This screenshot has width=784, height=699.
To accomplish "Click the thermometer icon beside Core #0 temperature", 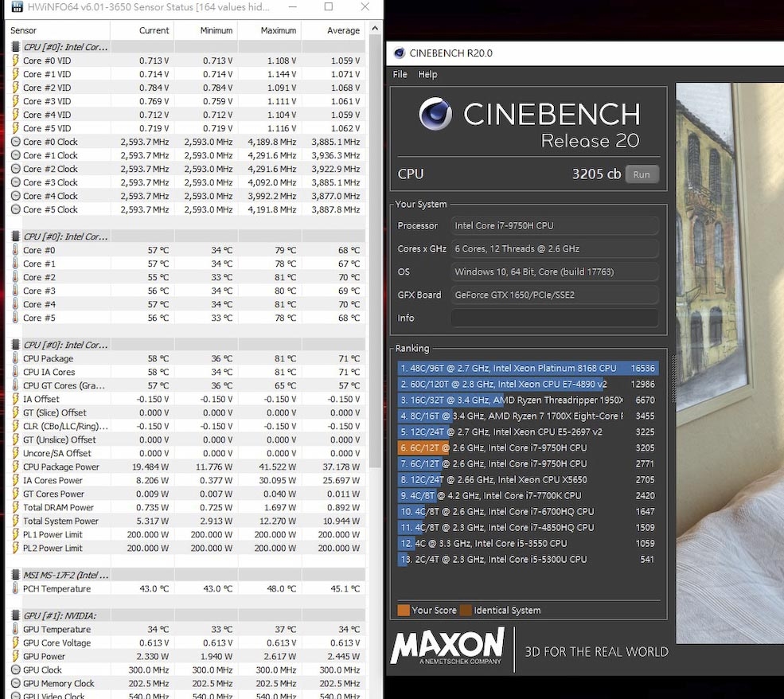I will click(x=15, y=250).
